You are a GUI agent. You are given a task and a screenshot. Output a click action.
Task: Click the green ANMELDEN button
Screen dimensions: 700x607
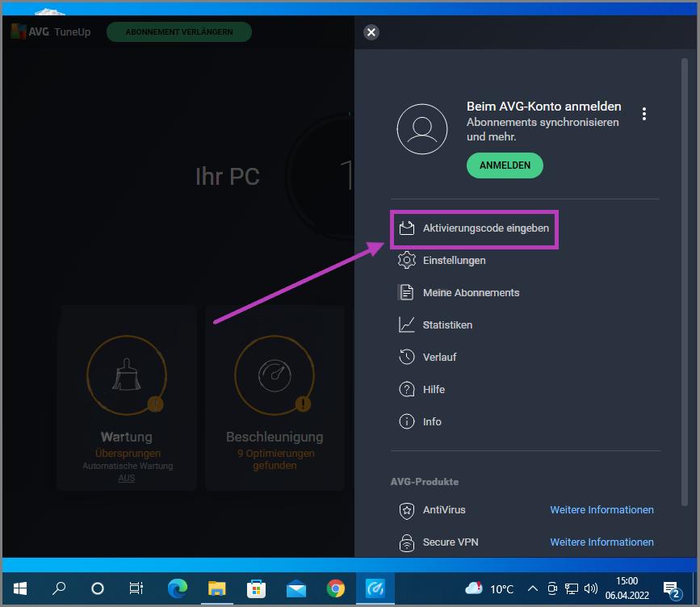505,165
